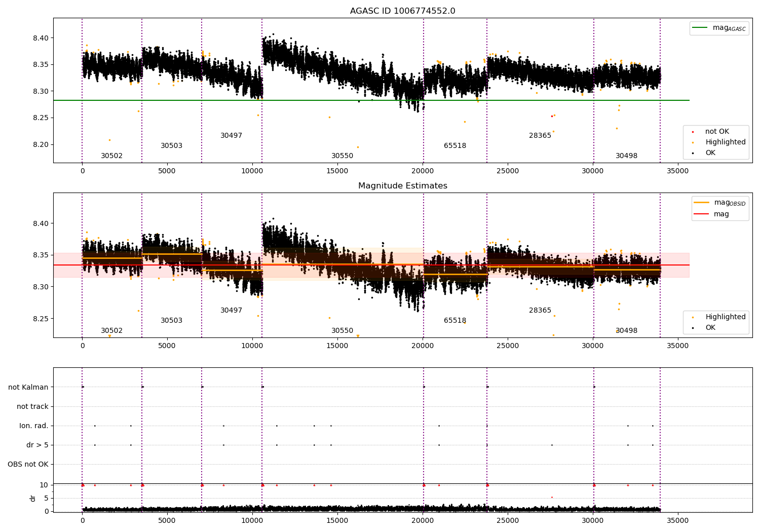Select 'Highlighted' in middle plot legend

[719, 317]
